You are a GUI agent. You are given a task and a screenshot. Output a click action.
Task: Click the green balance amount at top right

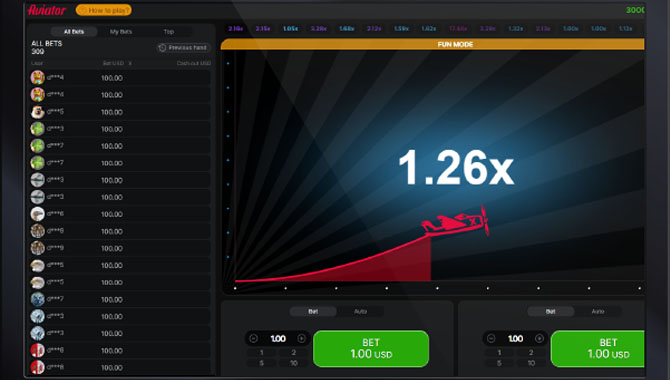tap(635, 10)
